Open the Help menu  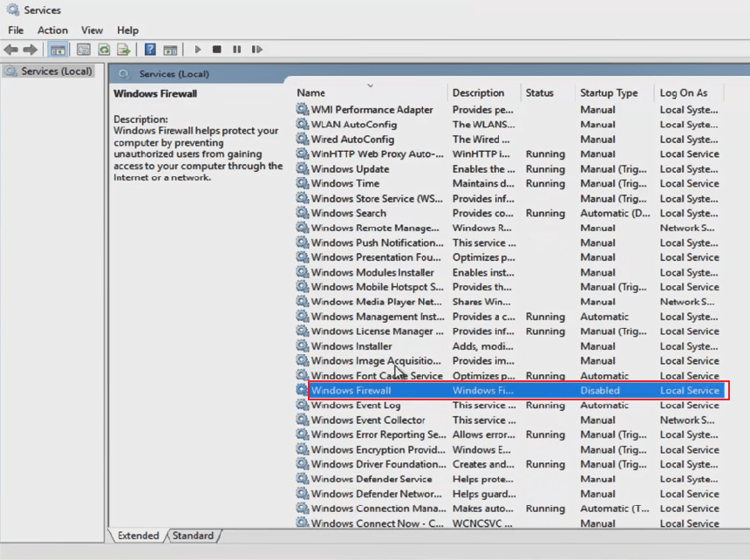(x=127, y=31)
